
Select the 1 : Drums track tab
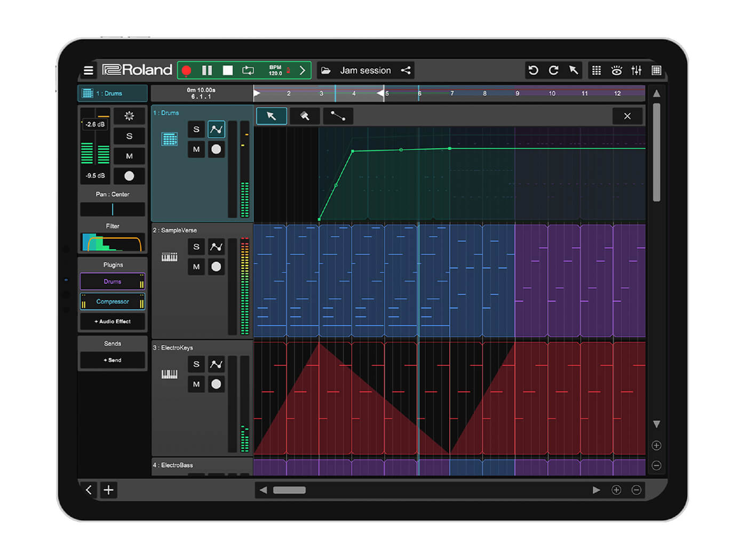click(113, 93)
